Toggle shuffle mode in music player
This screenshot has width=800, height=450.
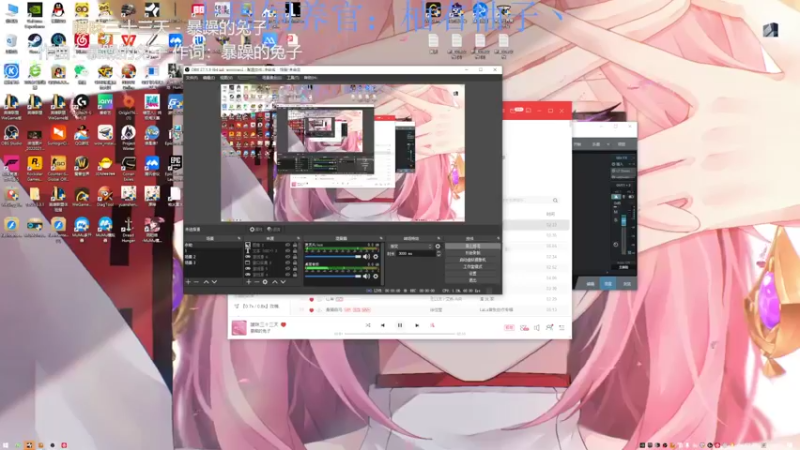point(368,325)
